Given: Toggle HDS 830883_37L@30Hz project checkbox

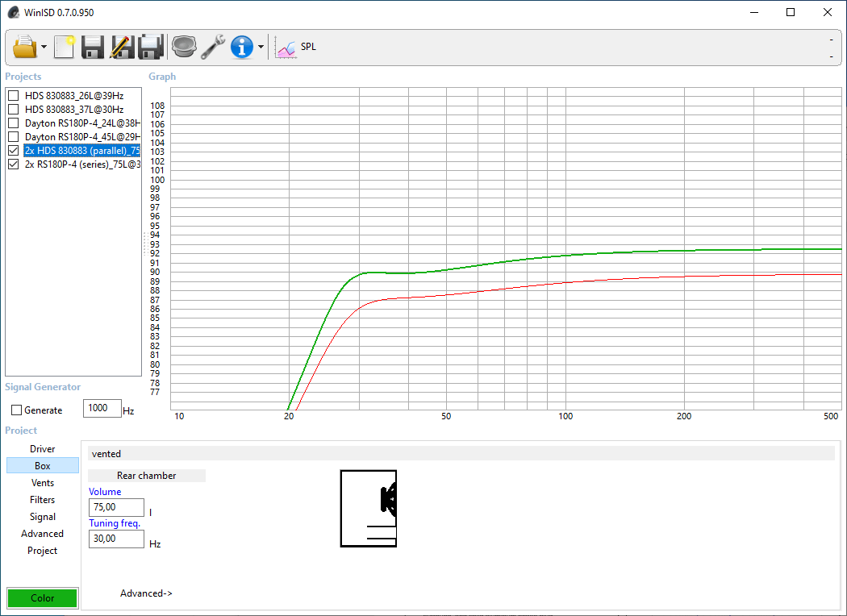Looking at the screenshot, I should [14, 110].
